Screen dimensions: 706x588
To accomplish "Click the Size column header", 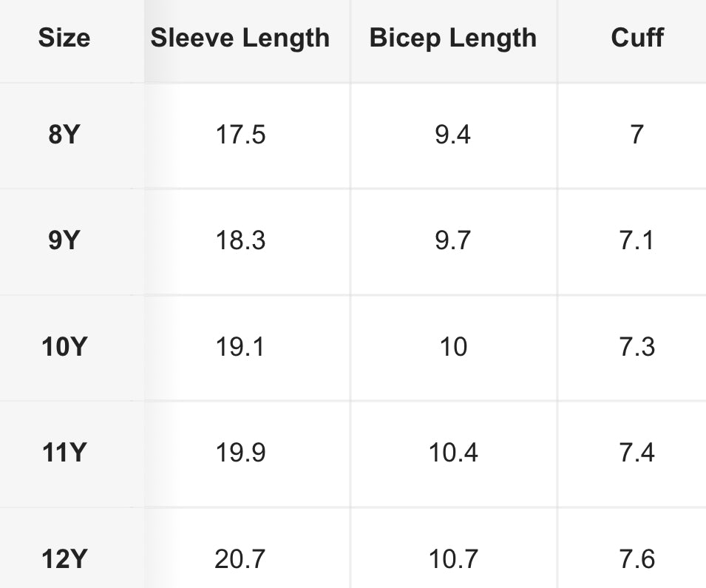I will [64, 38].
